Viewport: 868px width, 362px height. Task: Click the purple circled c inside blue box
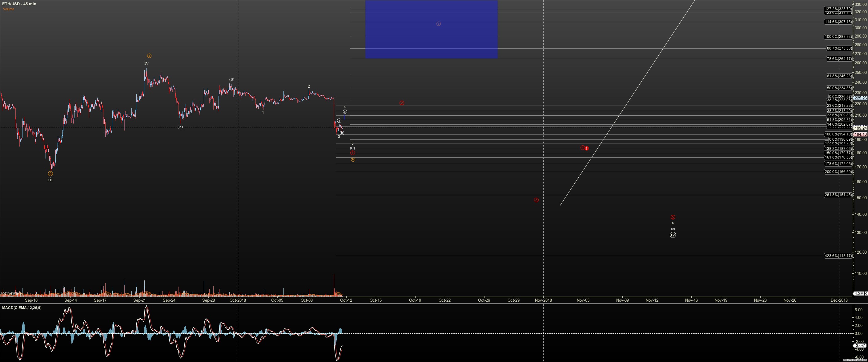(x=438, y=24)
